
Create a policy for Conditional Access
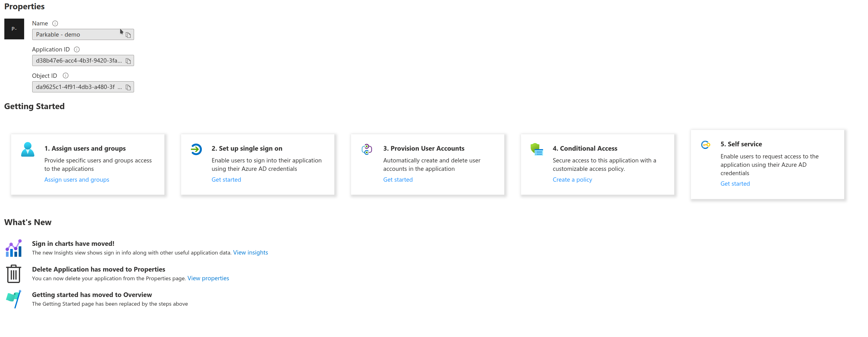[572, 180]
